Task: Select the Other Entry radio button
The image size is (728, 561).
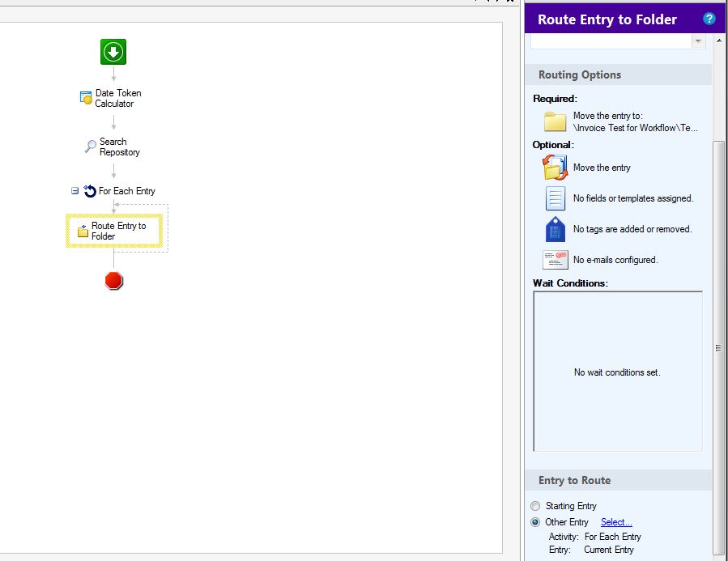Action: point(535,522)
